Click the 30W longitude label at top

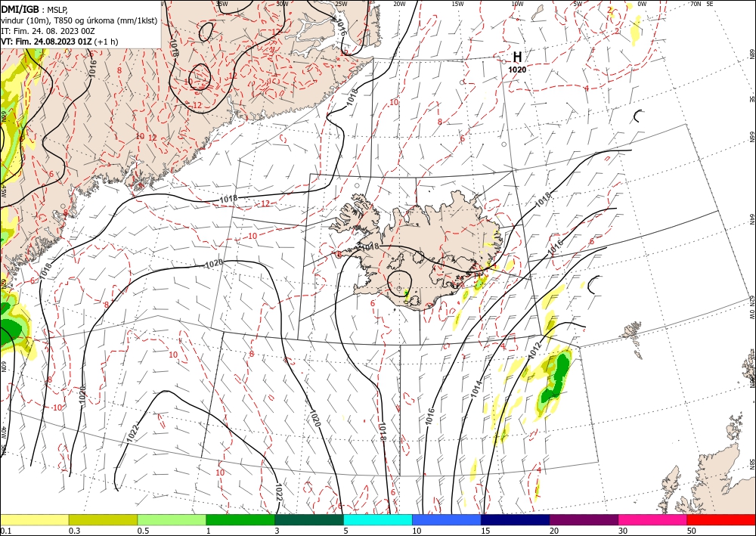coord(283,4)
